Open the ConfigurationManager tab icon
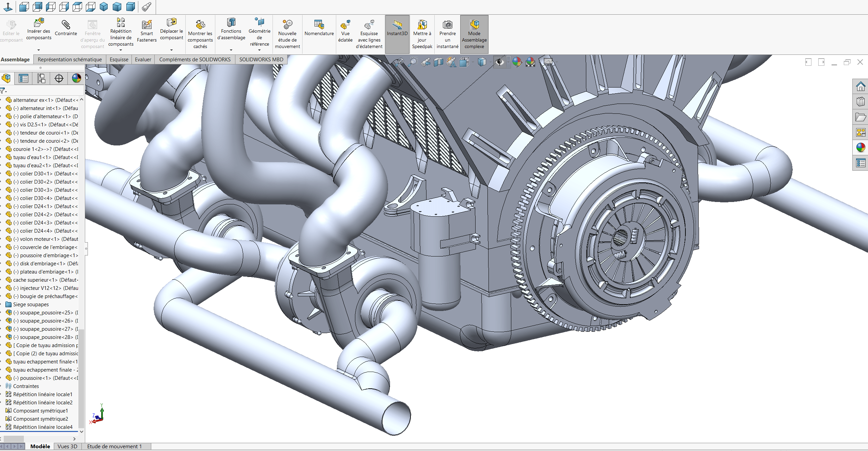 (41, 78)
